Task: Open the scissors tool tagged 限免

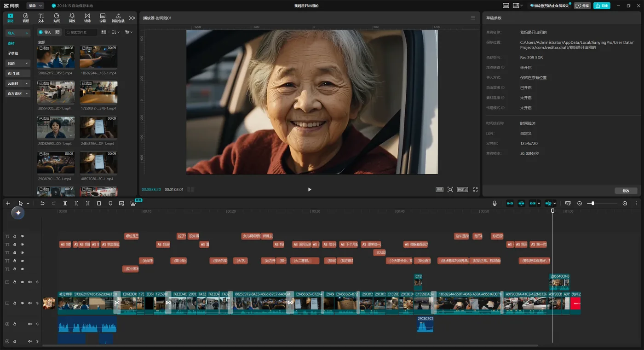Action: 133,203
